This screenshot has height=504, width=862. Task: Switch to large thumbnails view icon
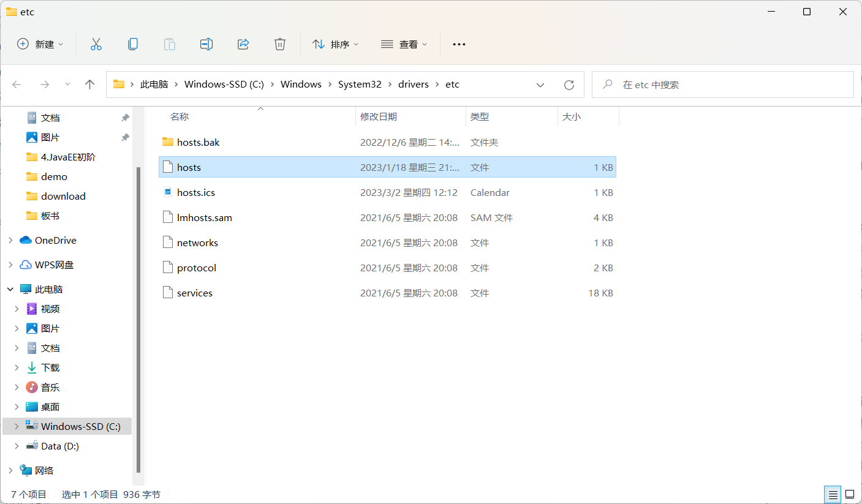(x=850, y=494)
